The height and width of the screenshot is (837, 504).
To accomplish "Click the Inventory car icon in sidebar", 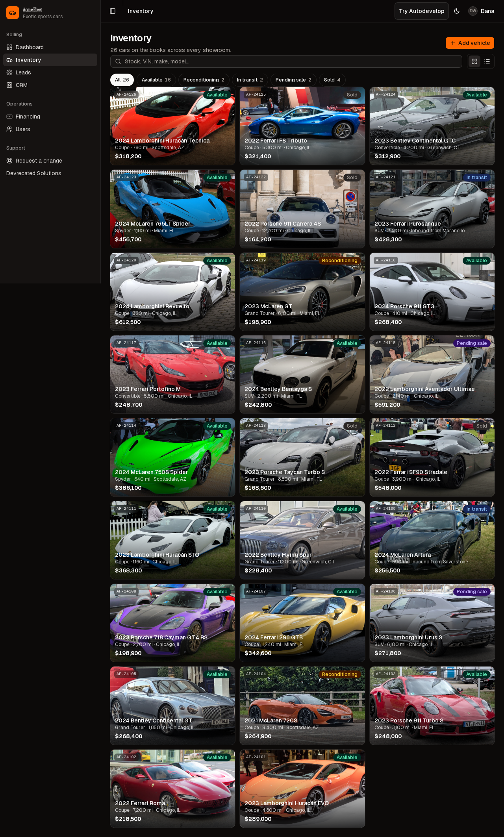I will point(9,60).
